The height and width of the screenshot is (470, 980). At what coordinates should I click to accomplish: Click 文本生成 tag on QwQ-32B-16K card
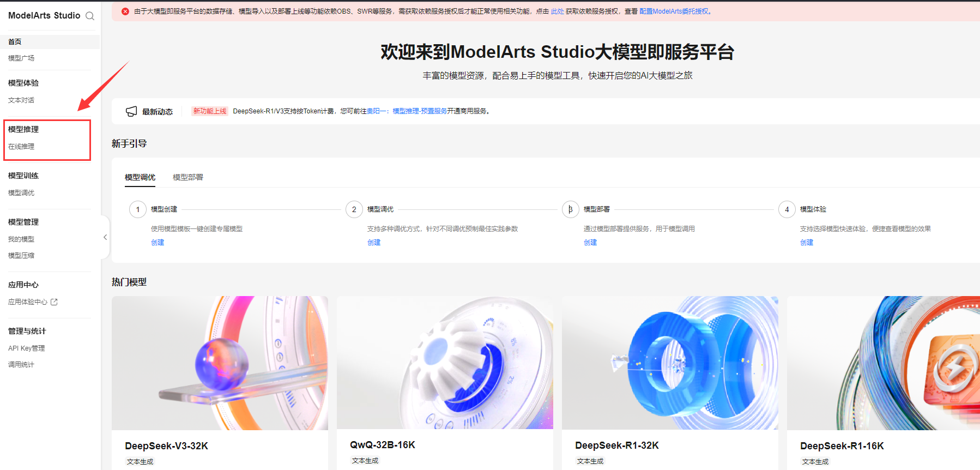click(365, 461)
